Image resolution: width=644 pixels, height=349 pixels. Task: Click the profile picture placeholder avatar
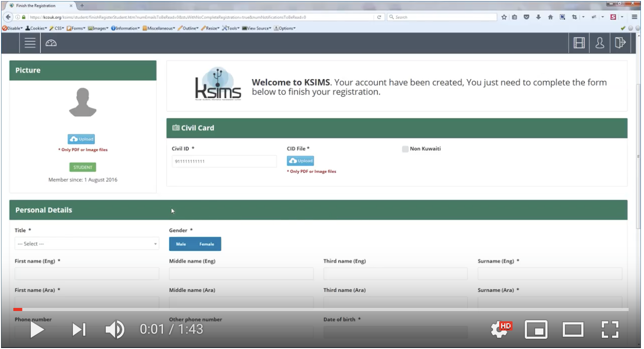point(82,103)
